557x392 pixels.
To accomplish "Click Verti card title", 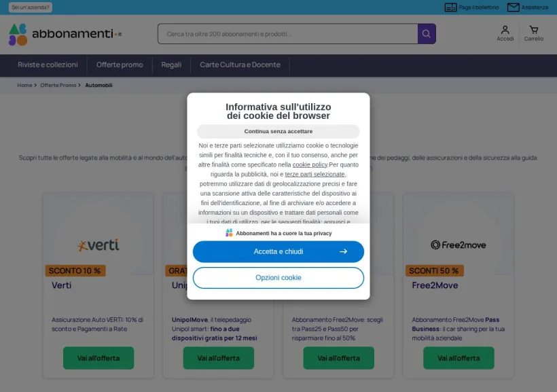I will coord(61,285).
